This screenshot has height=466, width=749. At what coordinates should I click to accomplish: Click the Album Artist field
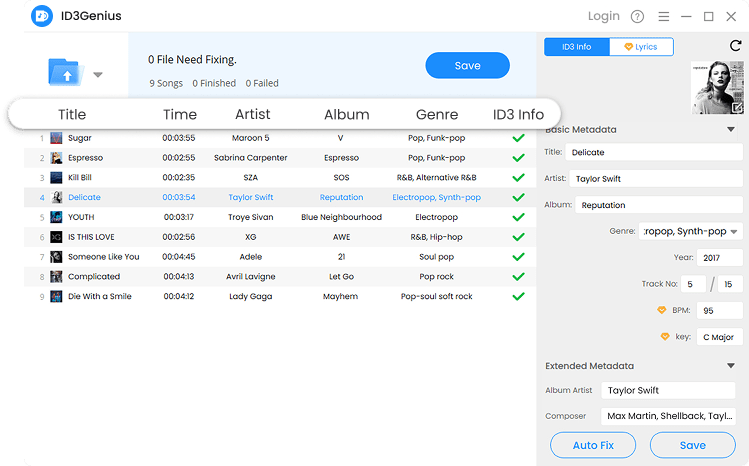[x=668, y=391]
